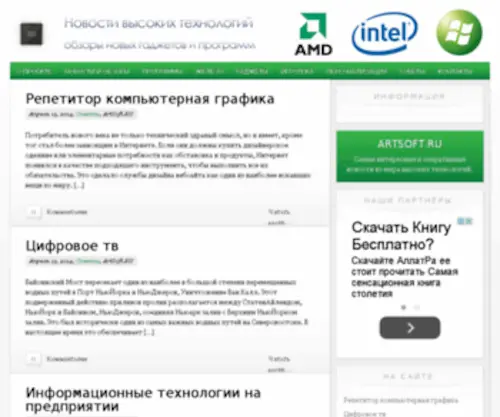Open sidebar link Репетитор компьютерная графика
The height and width of the screenshot is (417, 500).
(401, 400)
